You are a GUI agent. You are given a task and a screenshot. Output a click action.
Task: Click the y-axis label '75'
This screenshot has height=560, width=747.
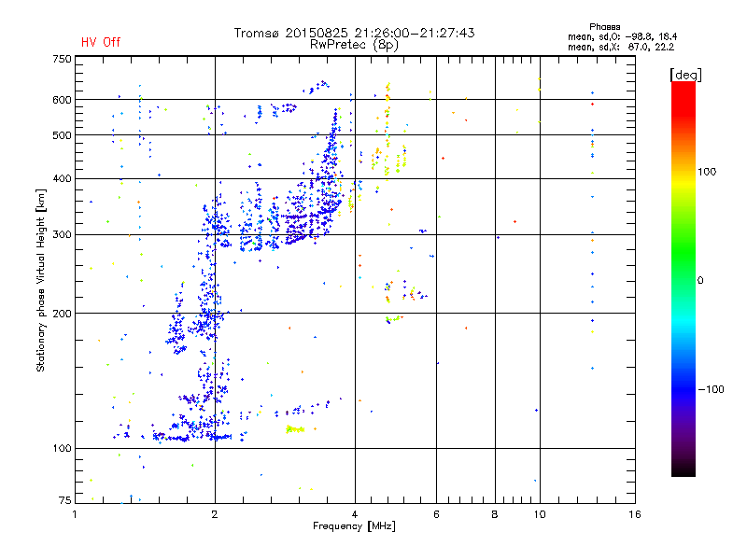[x=65, y=500]
